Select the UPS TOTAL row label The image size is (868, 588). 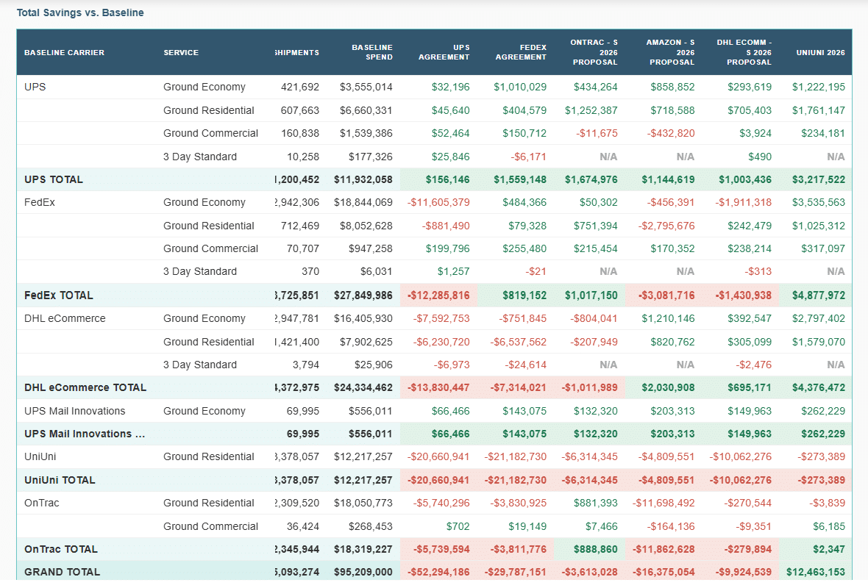click(x=54, y=180)
